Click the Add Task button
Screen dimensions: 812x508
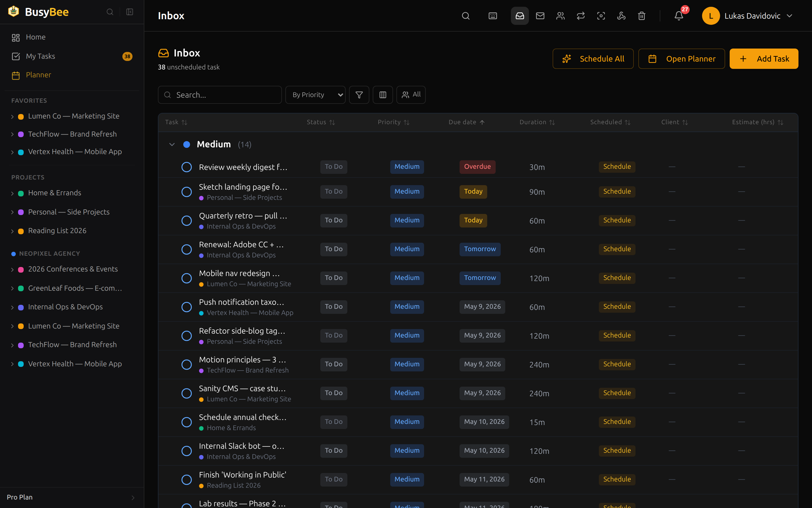tap(764, 59)
